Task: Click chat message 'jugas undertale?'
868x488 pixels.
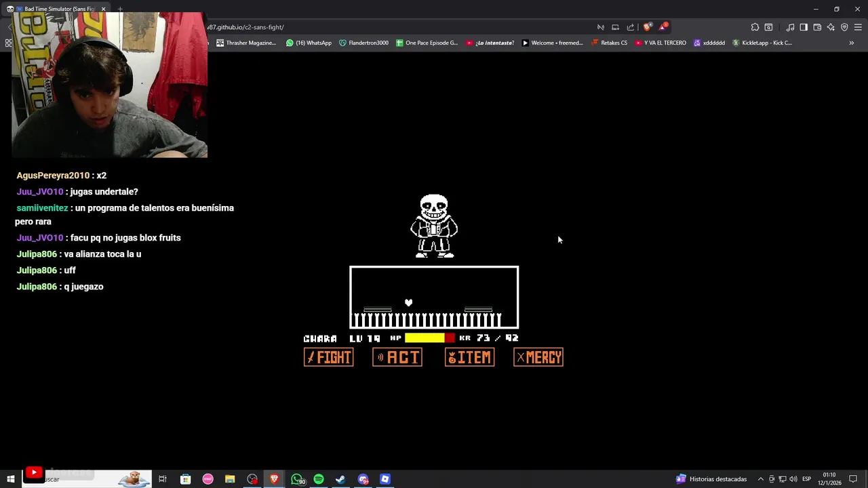Action: point(104,192)
